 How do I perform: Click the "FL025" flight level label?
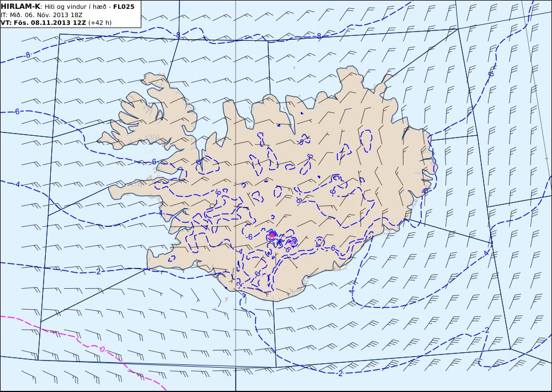[x=124, y=7]
